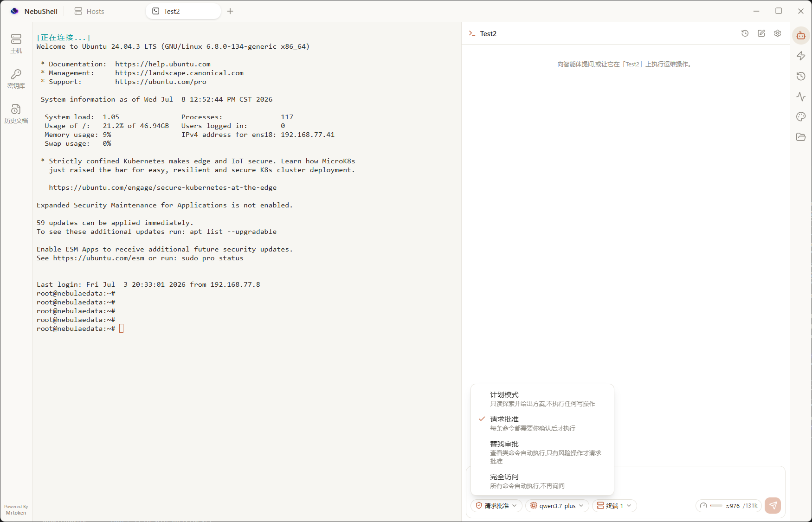Maximize the NebuShell window
The height and width of the screenshot is (522, 812).
point(779,11)
